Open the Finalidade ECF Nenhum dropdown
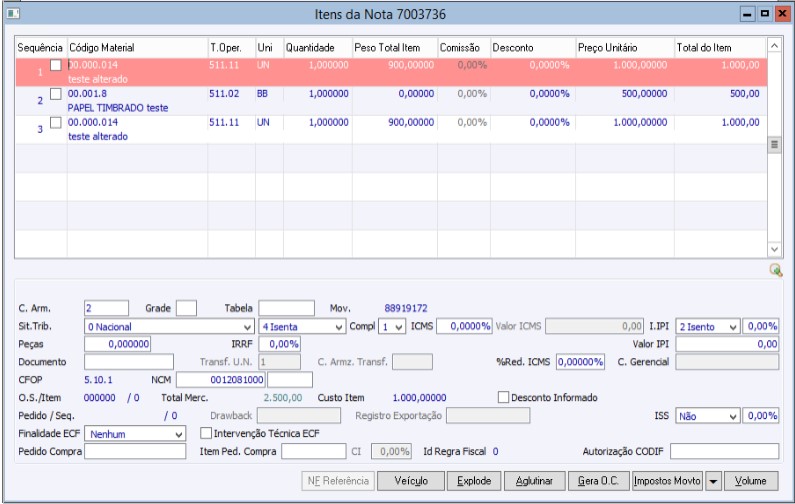 (178, 434)
